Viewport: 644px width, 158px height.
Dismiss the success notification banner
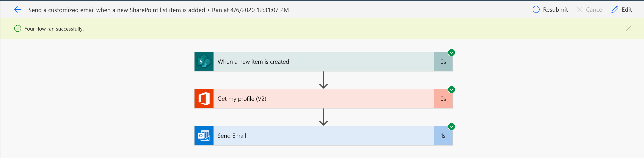point(629,28)
